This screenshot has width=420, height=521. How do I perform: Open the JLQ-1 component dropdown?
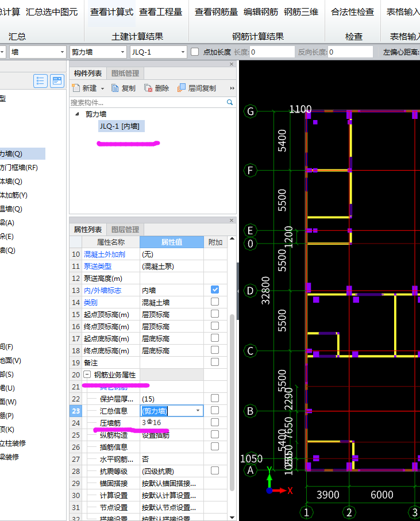(183, 52)
